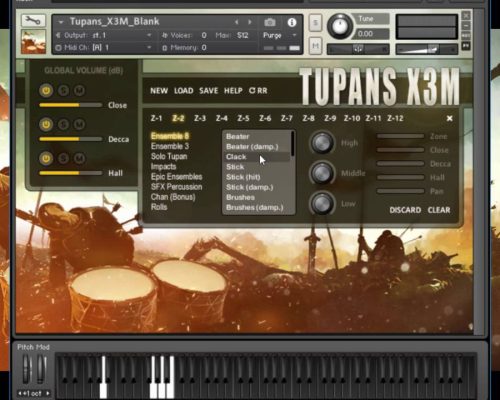Select the Ensemble 3 category
The height and width of the screenshot is (400, 500).
point(170,146)
